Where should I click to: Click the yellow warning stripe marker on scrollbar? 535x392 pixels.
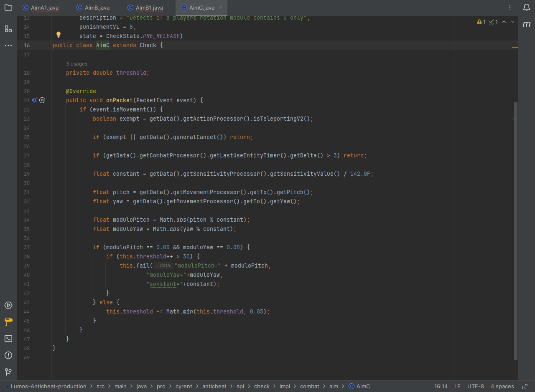coord(515,47)
